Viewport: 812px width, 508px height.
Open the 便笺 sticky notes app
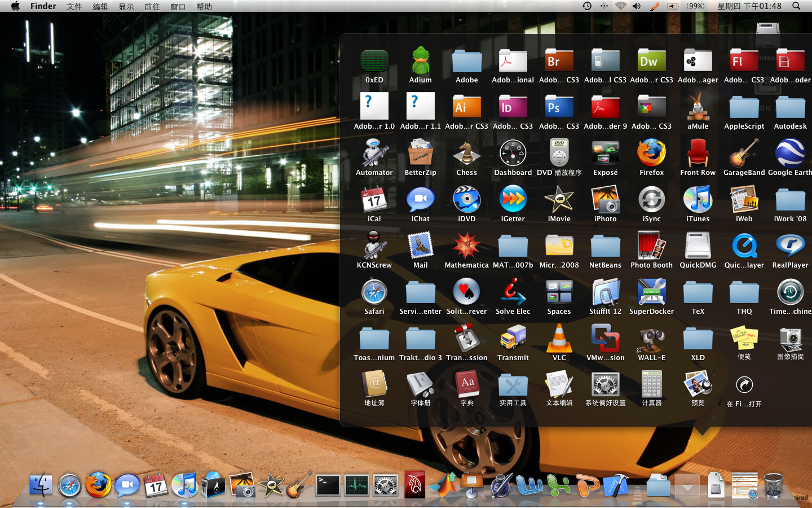click(744, 339)
